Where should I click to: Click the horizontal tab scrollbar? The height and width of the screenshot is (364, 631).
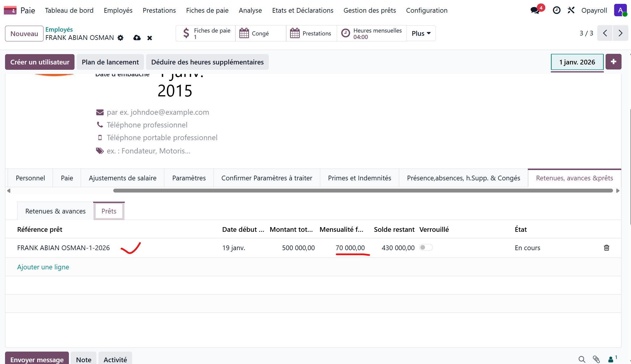click(x=363, y=191)
